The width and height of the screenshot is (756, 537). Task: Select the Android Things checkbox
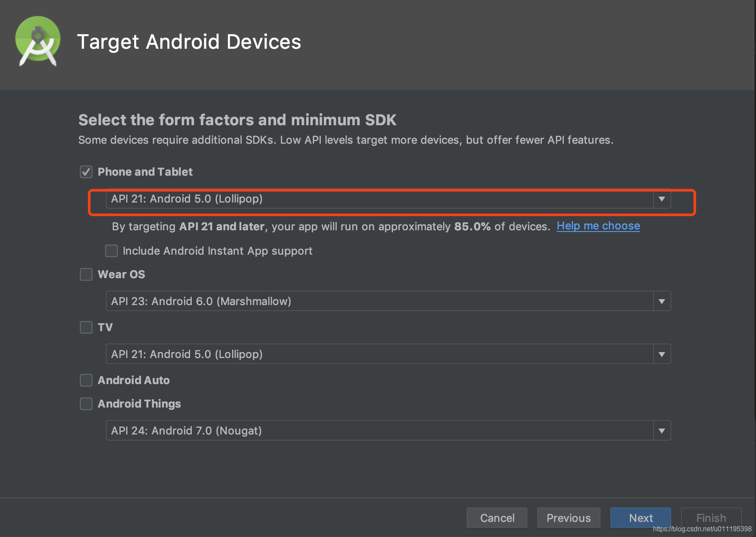86,404
